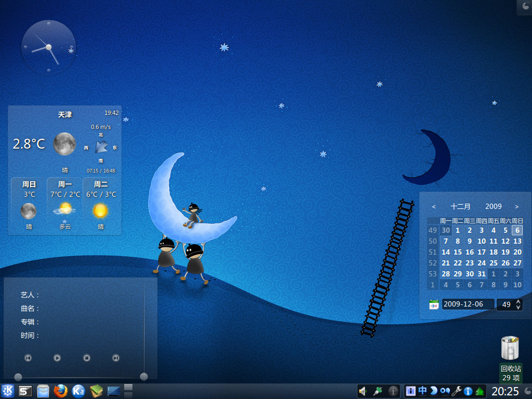Skip to previous track in player widget
Screen dimensions: 532x399
coord(28,357)
